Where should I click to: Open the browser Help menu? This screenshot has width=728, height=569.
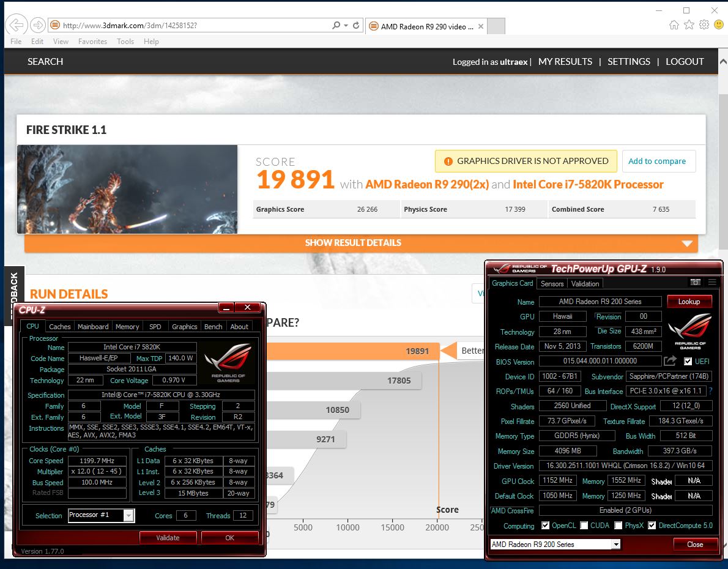coord(151,42)
